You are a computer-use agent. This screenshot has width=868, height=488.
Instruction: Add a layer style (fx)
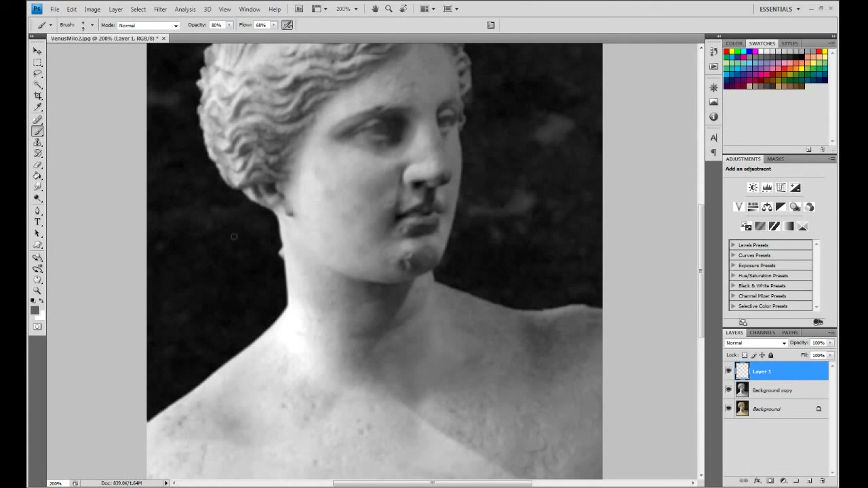[757, 481]
